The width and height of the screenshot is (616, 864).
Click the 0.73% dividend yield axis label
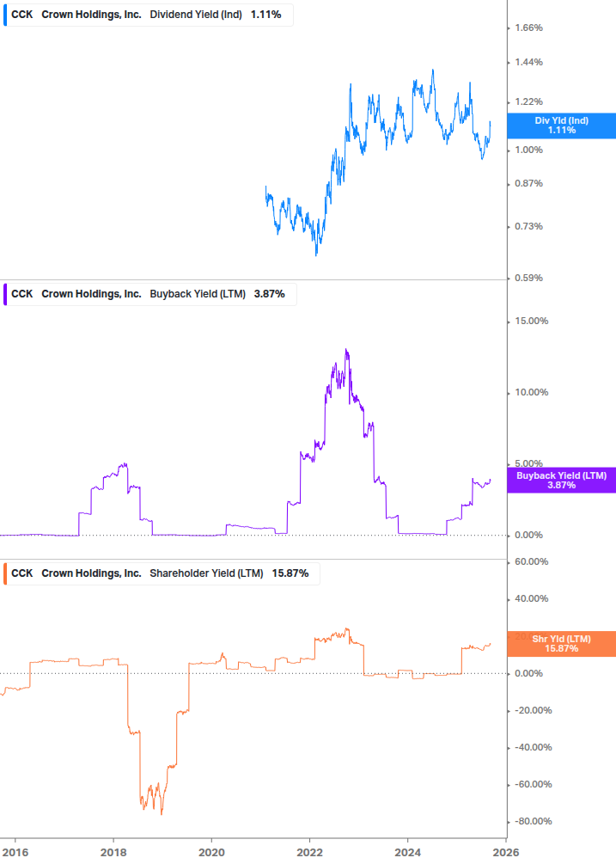(x=528, y=226)
